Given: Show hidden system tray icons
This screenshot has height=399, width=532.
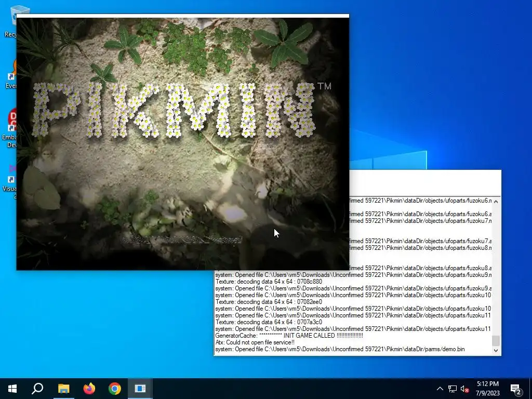Looking at the screenshot, I should 440,389.
